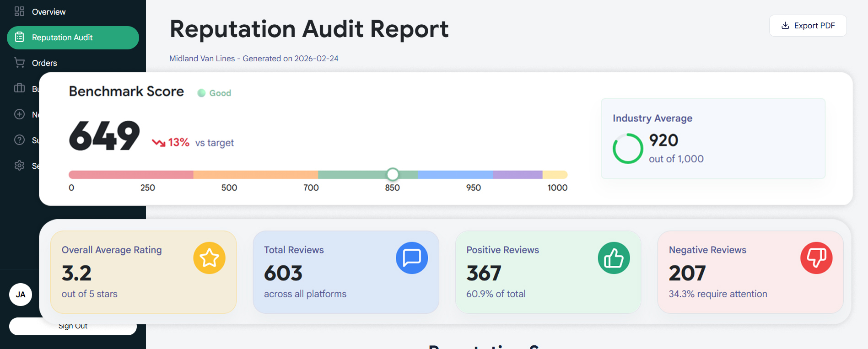Click the Orders shopping cart icon
This screenshot has width=868, height=349.
pos(19,63)
